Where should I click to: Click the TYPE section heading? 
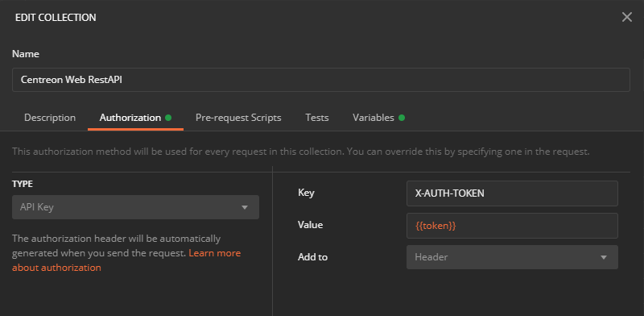point(23,184)
